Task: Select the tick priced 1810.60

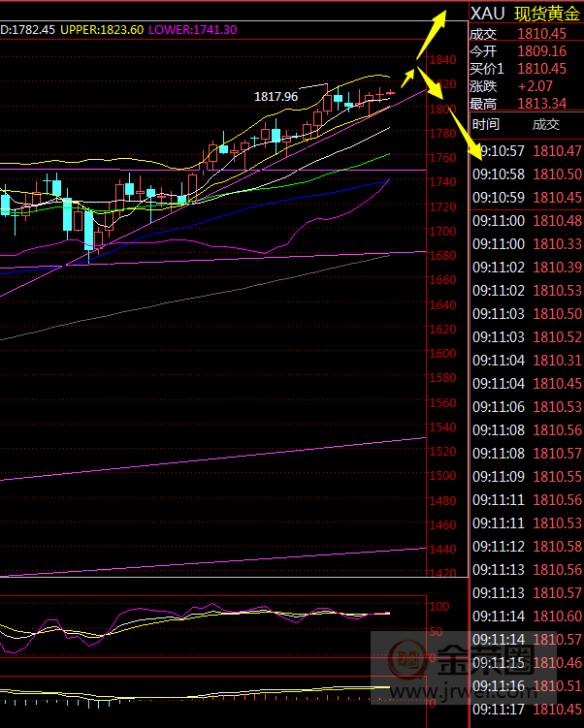Action: click(526, 617)
